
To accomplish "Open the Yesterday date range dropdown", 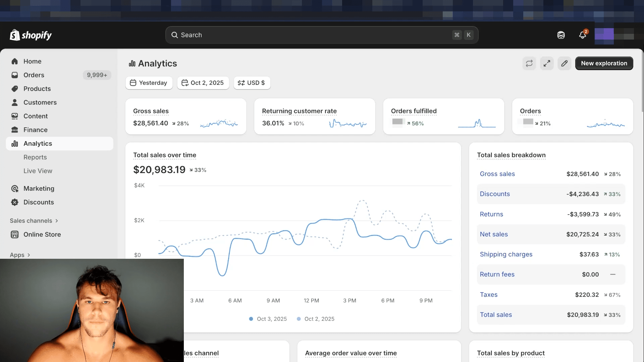I will 149,83.
